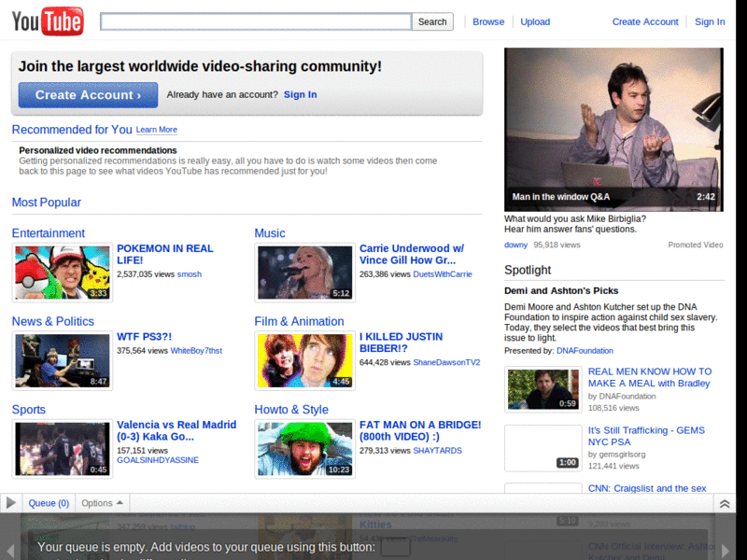
Task: Visit the ShaneDawsonTV2 channel
Action: point(446,362)
